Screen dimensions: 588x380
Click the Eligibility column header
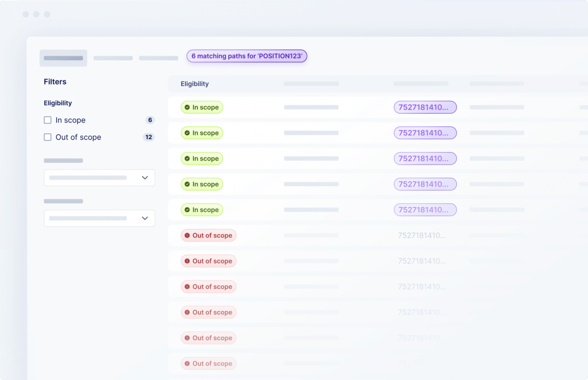click(x=195, y=84)
